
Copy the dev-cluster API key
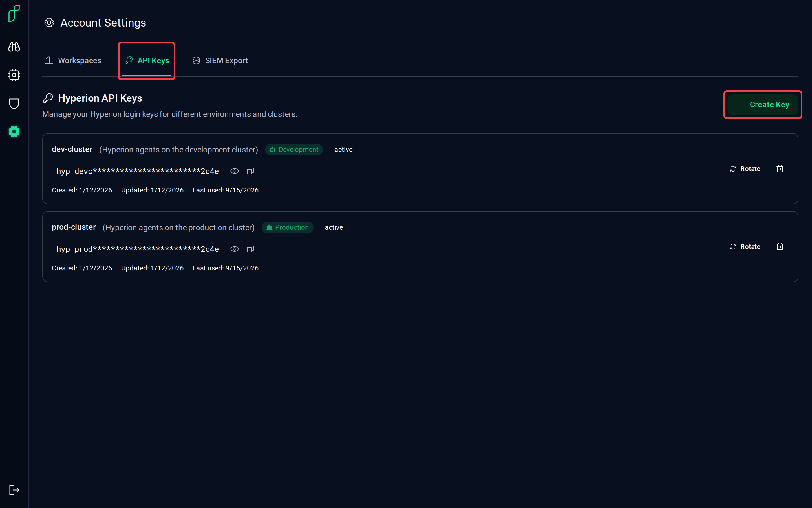[250, 171]
